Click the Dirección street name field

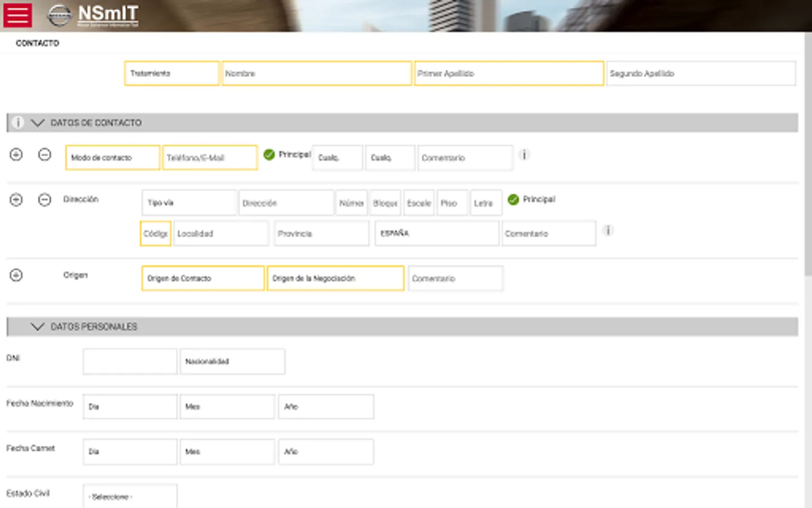coord(286,203)
